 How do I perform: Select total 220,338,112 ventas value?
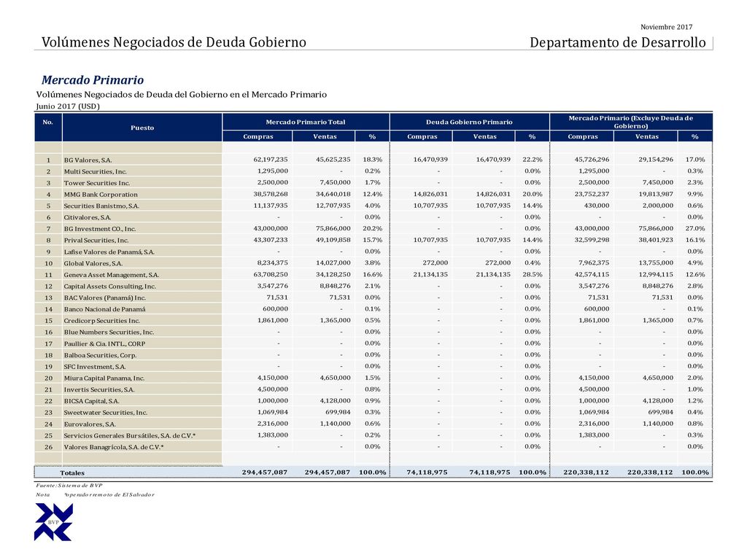650,472
